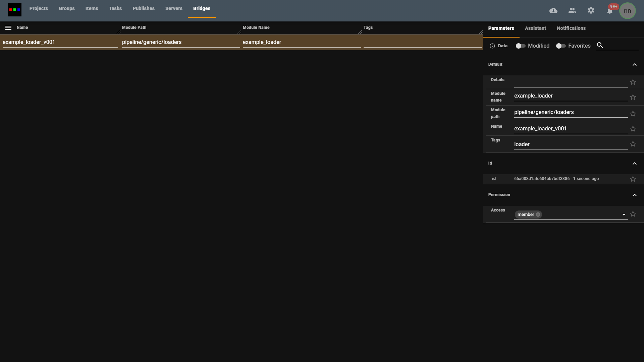Image resolution: width=644 pixels, height=362 pixels.
Task: Click the Data info icon
Action: pyautogui.click(x=492, y=46)
